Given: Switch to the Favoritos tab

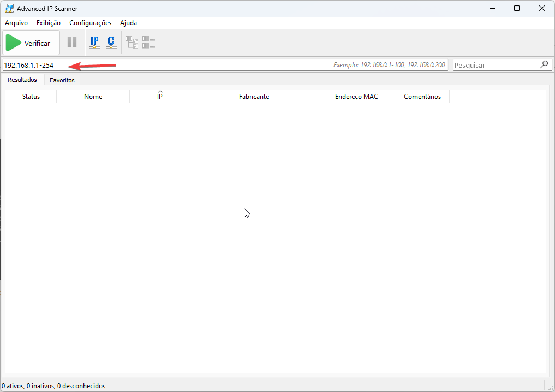Looking at the screenshot, I should pos(62,80).
